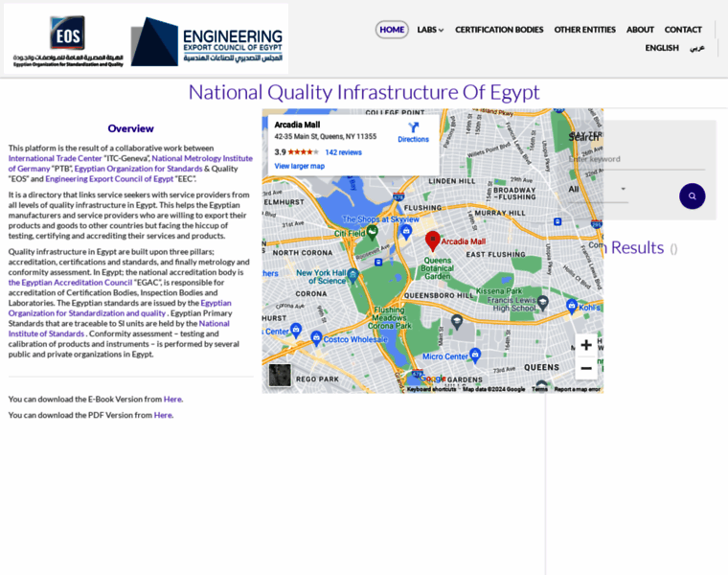Click the Overview heading

pos(130,128)
